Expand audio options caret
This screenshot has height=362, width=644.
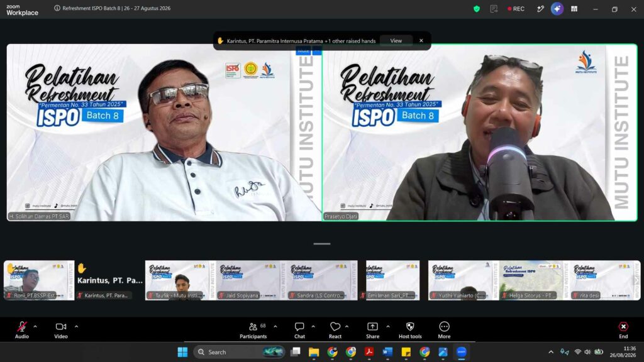tap(35, 327)
